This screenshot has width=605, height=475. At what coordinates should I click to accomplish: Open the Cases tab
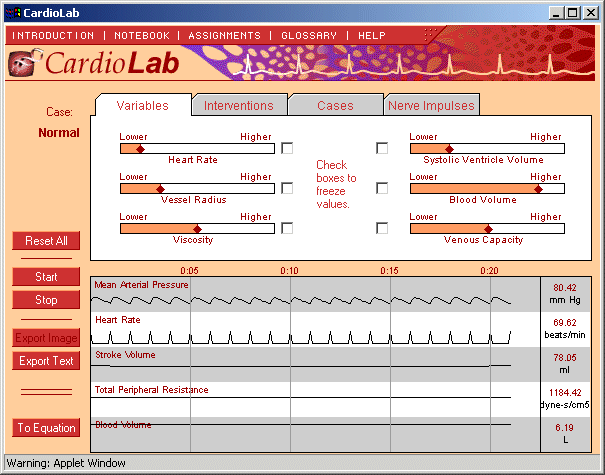pos(335,105)
